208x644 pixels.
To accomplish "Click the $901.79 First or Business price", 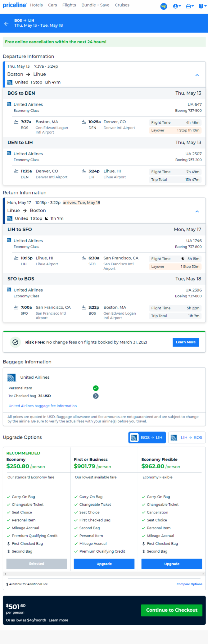I will (x=84, y=466).
